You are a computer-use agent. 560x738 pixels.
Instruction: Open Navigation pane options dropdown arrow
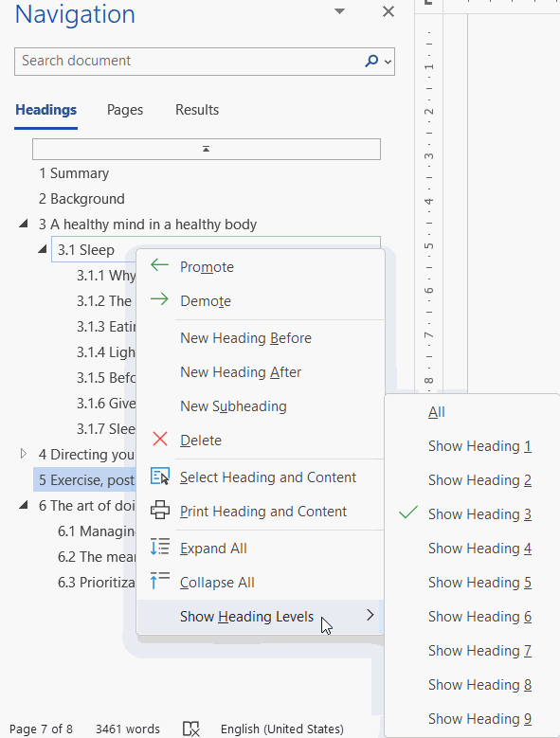339,11
